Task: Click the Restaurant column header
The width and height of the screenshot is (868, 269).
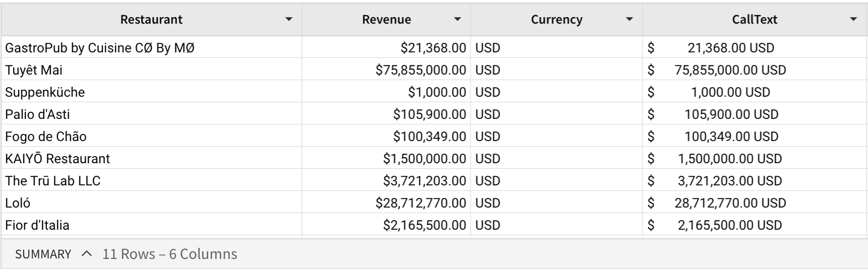Action: (x=151, y=20)
